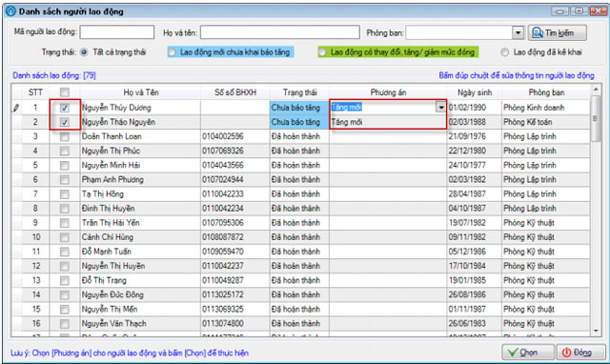Screen dimensions: 610x364
Task: Click the app icon in the title bar
Action: 10,11
